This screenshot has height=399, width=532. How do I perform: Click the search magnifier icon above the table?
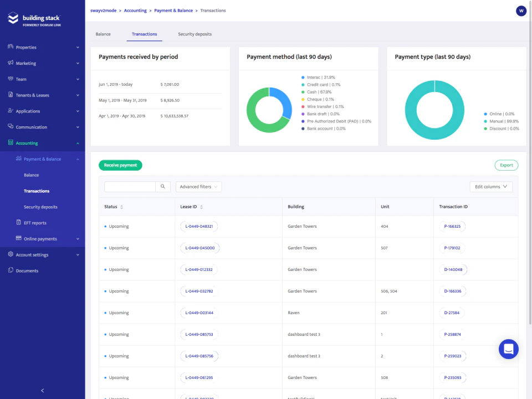(x=162, y=187)
